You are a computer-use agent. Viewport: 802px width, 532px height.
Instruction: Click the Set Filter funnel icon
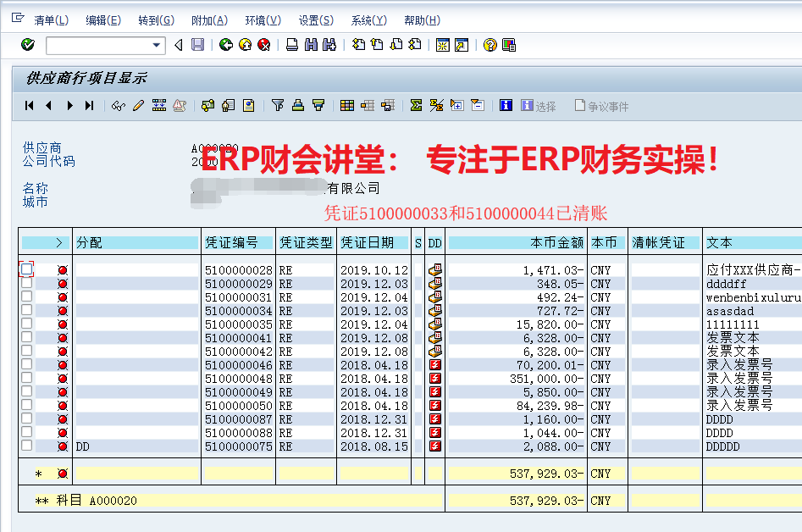278,106
